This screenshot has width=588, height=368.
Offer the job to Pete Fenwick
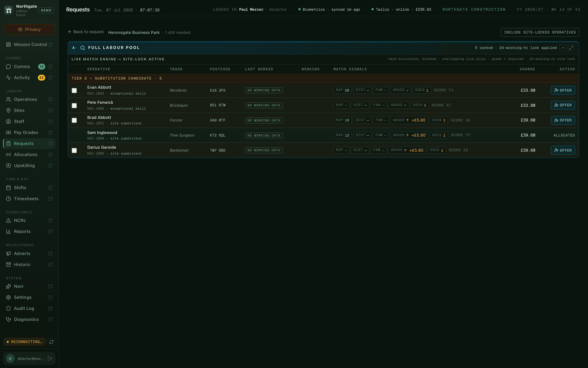click(563, 105)
